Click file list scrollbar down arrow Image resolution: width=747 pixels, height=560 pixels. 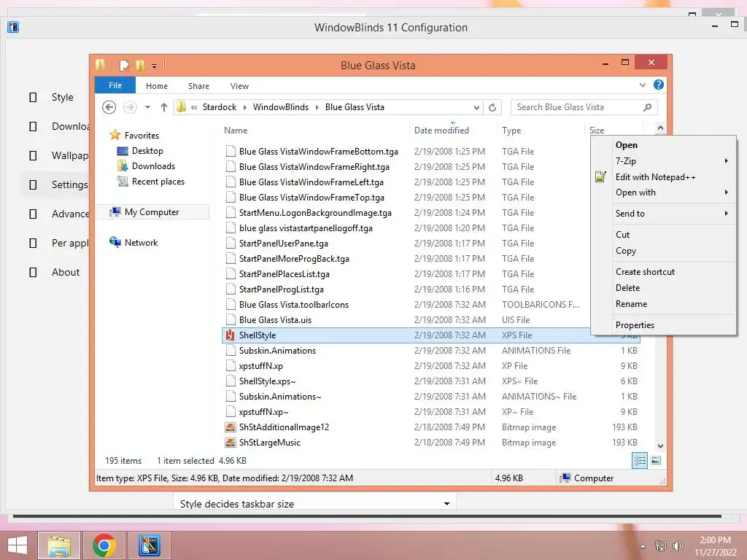pos(660,446)
